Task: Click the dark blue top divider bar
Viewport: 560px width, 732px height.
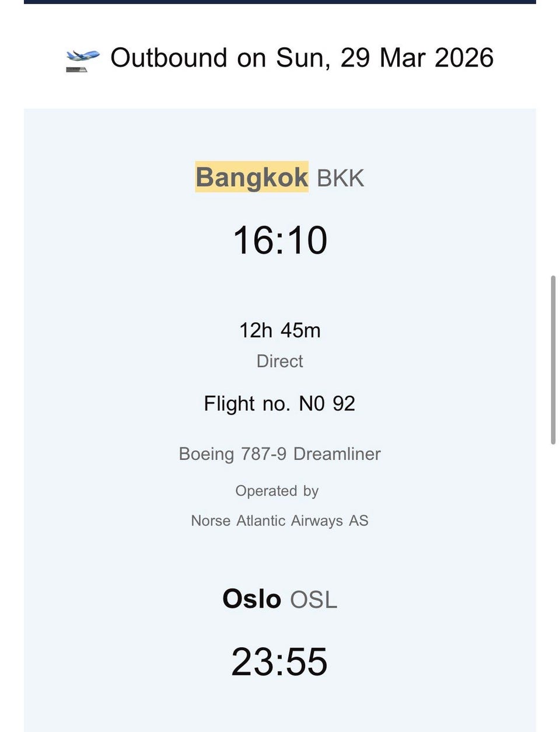Action: (280, 2)
